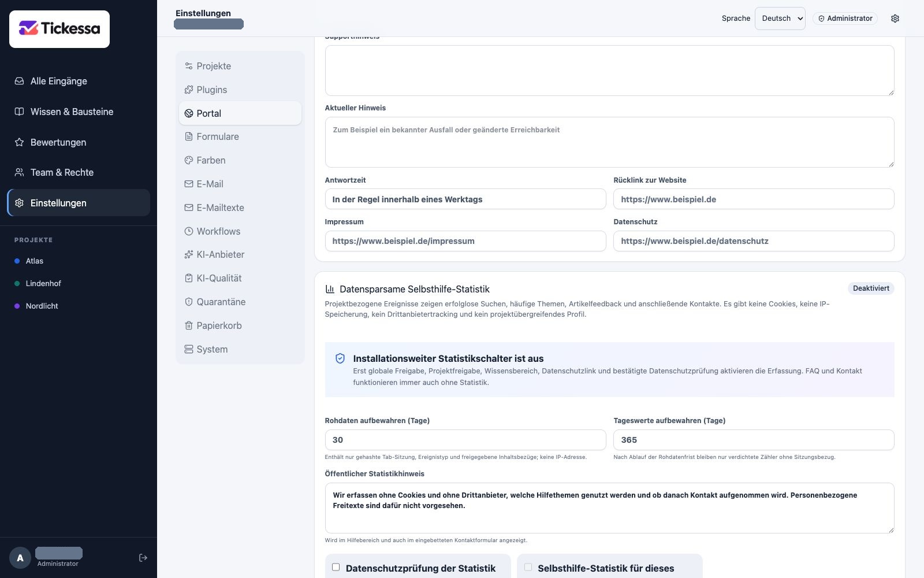
Task: Click the Farben palette icon
Action: [x=189, y=160]
